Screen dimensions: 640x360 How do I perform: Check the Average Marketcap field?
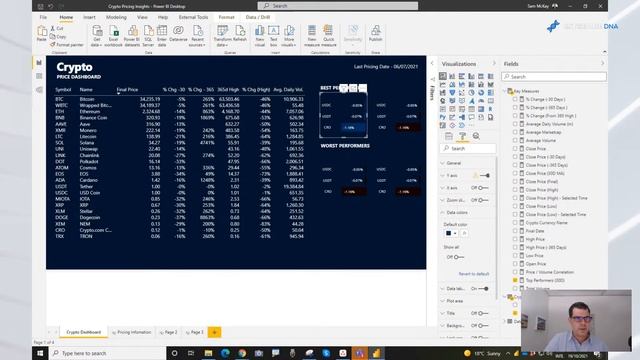tap(515, 132)
